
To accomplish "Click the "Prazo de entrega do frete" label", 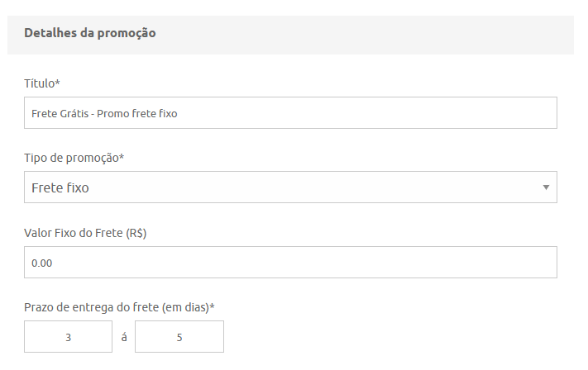I will pos(119,307).
